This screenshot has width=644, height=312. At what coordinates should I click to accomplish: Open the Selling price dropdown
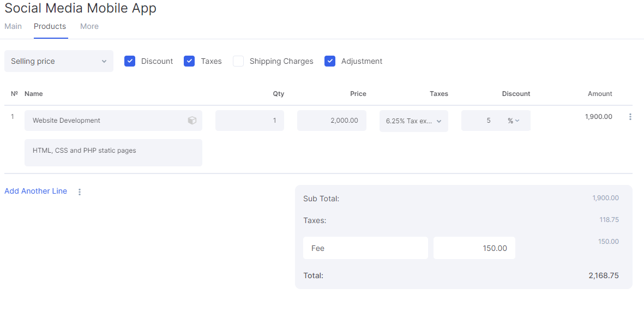[x=59, y=61]
